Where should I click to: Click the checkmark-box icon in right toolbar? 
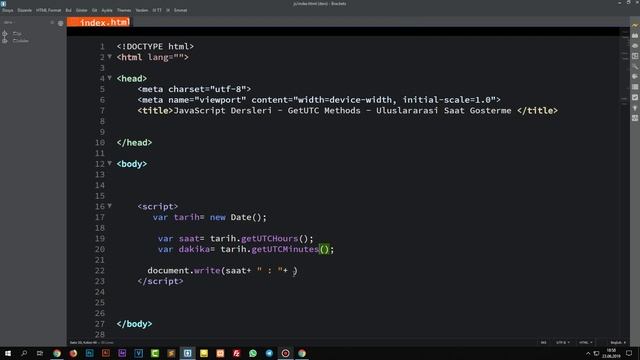(635, 98)
